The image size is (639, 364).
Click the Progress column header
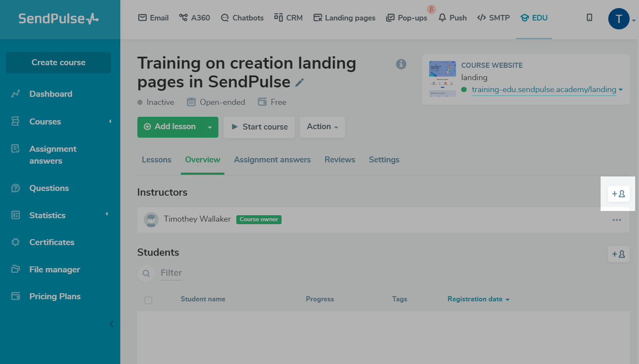tap(320, 299)
